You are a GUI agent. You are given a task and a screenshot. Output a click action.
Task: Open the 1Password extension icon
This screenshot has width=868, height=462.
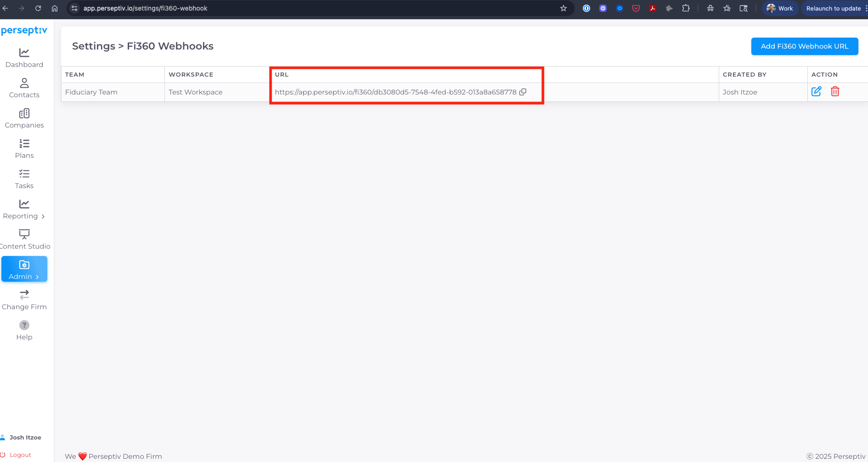pos(586,8)
